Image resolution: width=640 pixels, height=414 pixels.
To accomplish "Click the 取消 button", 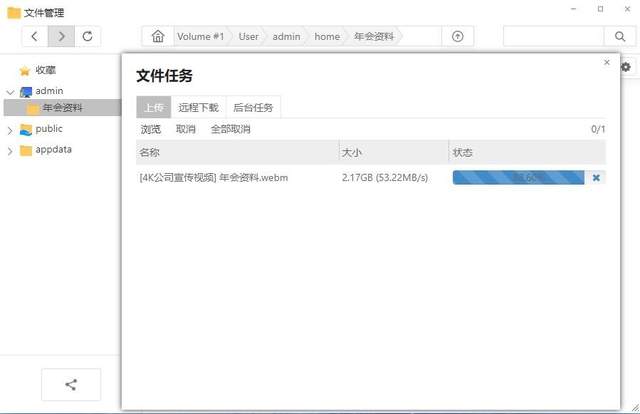I will [186, 129].
